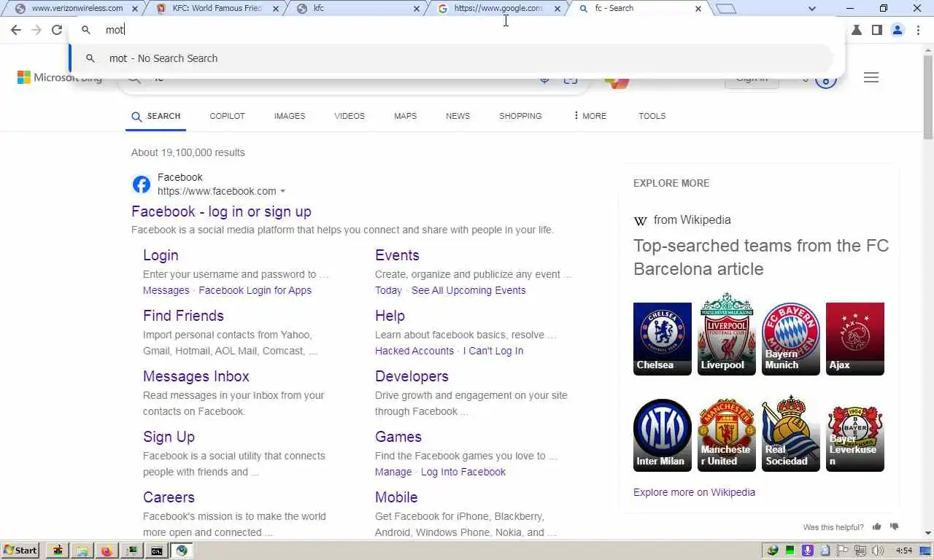Close the Verizon Wireless tab
Screen dimensions: 934x560
(134, 9)
